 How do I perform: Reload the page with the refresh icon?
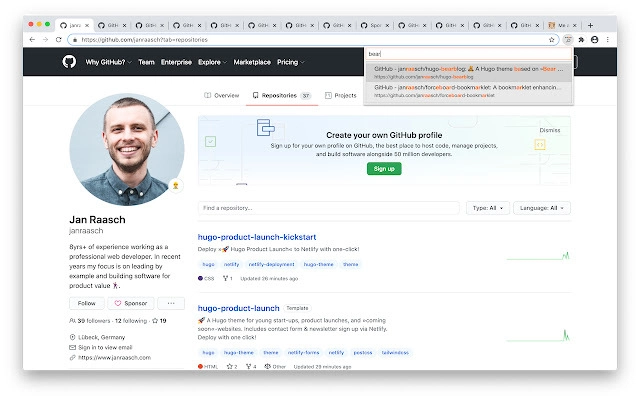tap(58, 40)
